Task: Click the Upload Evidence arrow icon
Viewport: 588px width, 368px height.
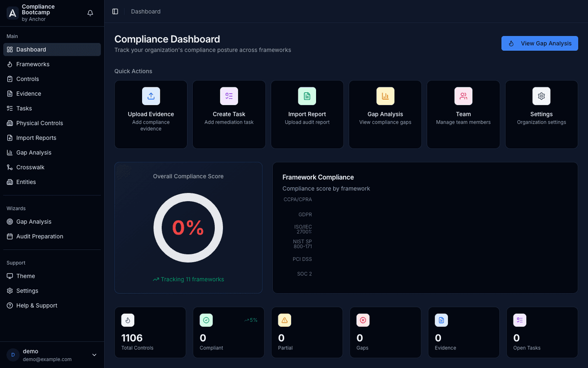Action: coord(151,96)
